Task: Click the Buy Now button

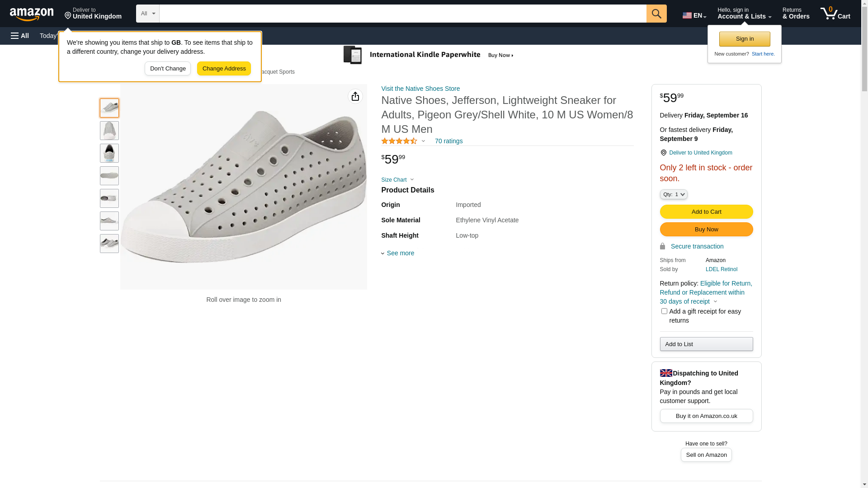Action: [x=706, y=229]
